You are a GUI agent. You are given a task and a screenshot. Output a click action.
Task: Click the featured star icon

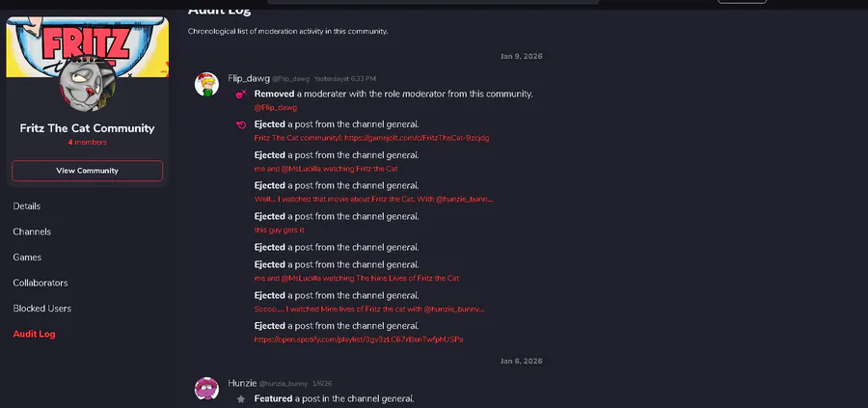pyautogui.click(x=241, y=398)
